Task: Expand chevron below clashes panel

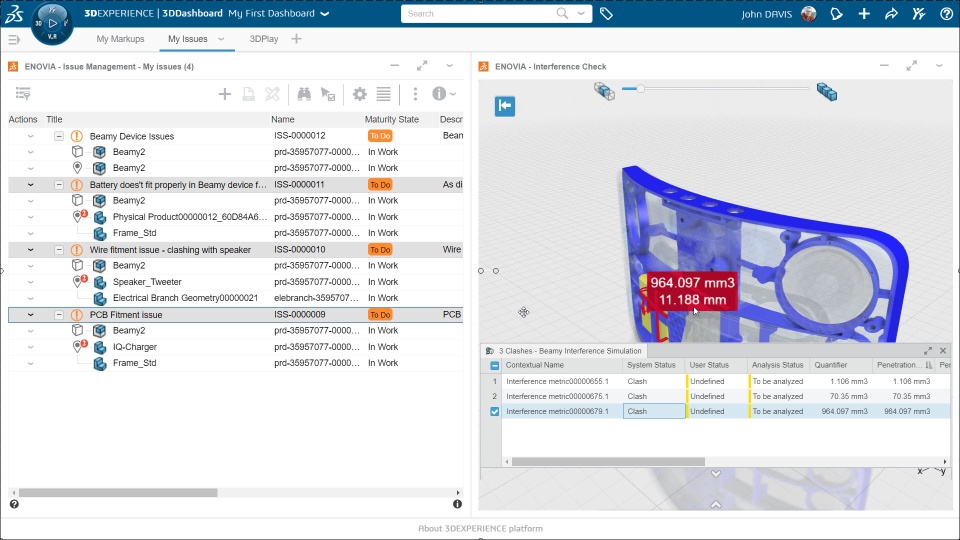Action: 716,473
